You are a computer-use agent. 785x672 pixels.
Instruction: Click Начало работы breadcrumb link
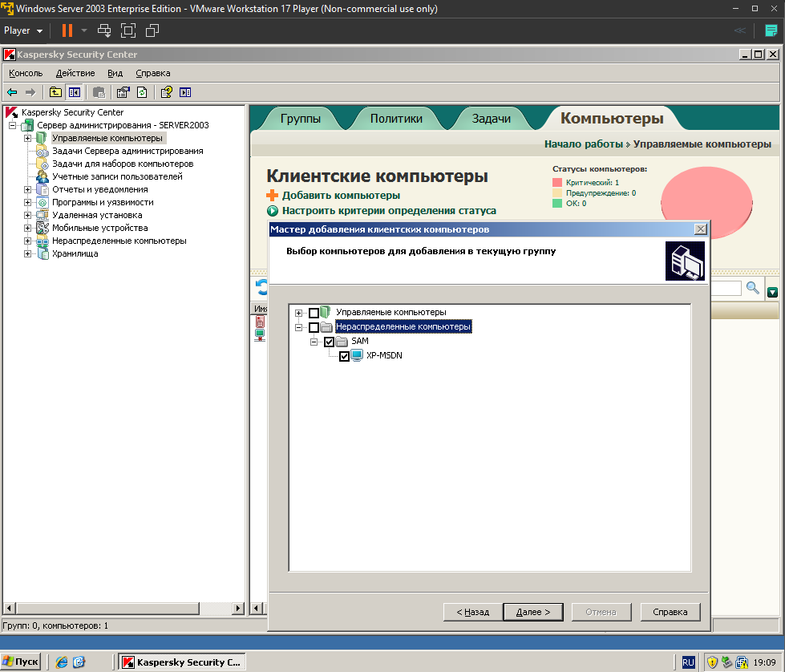coord(583,144)
